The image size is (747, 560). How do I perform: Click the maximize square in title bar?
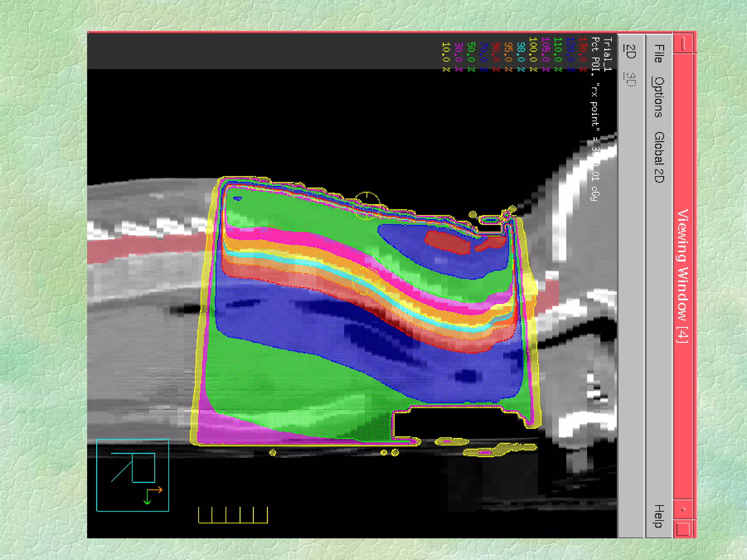[683, 529]
